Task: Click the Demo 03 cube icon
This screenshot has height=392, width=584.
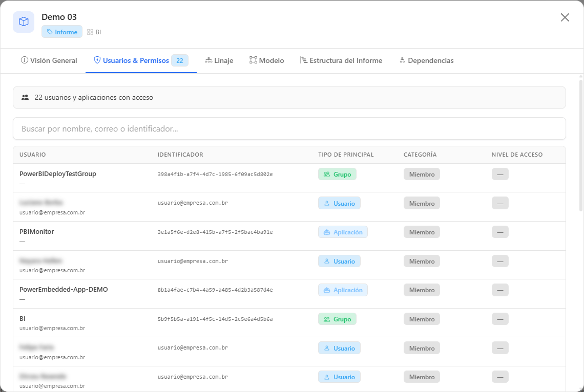Action: tap(24, 22)
